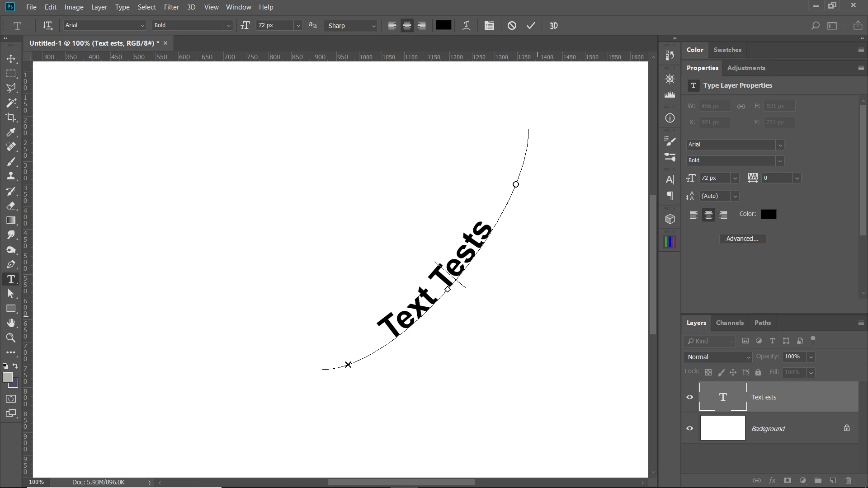Hide the Background layer visibility
This screenshot has height=488, width=868.
pos(690,428)
